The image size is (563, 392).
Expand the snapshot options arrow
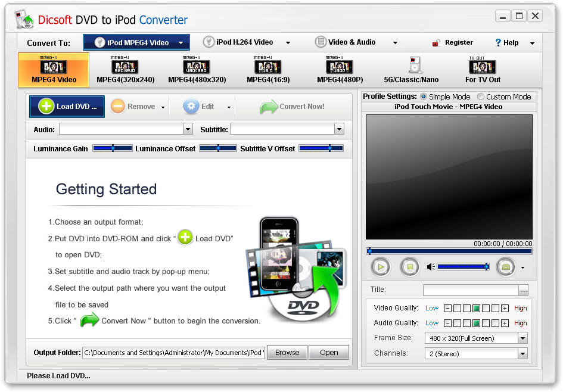pos(523,267)
